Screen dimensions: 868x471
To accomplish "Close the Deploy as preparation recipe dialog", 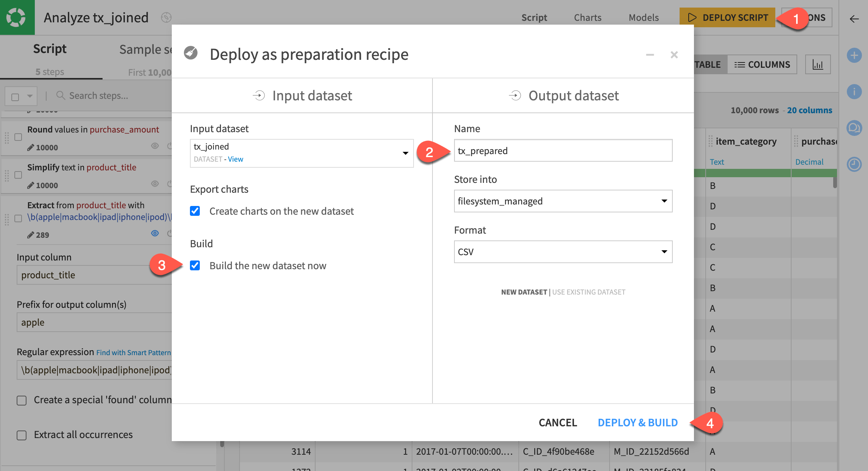I will click(674, 55).
